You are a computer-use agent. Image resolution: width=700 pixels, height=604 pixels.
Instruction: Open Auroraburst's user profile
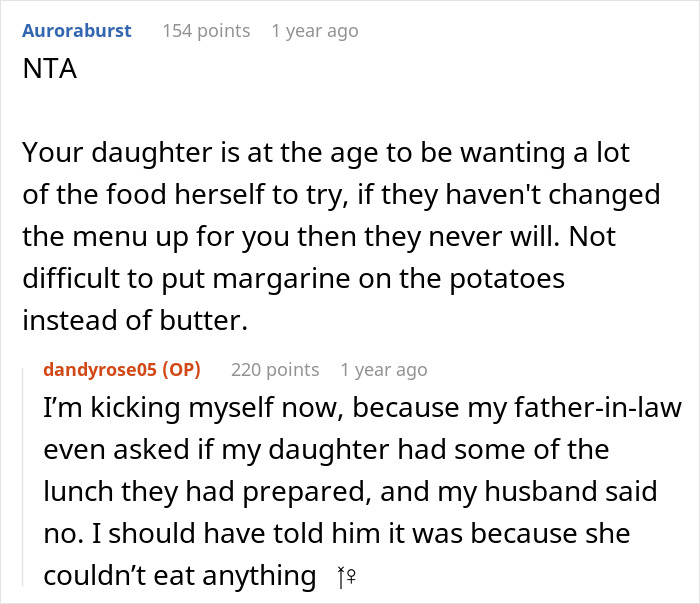tap(76, 31)
